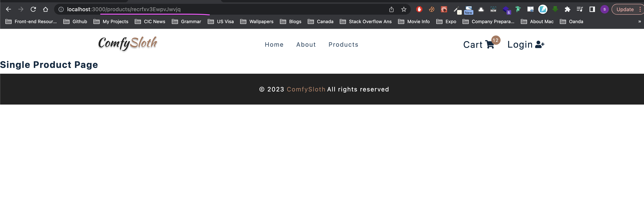Open the media control playlist icon

(x=580, y=9)
